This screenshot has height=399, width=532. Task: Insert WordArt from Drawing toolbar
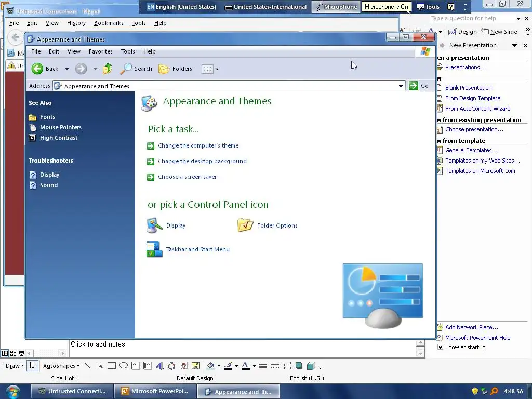pos(159,366)
